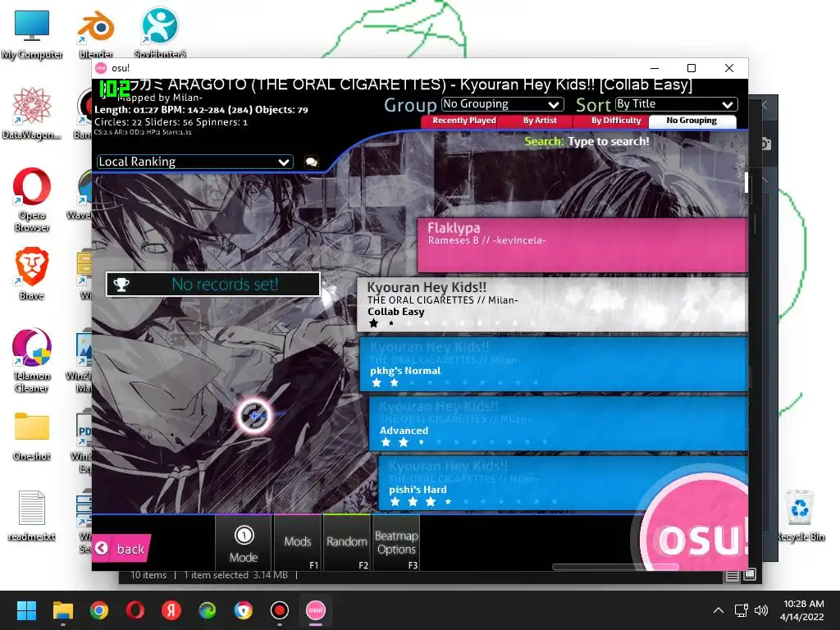This screenshot has width=840, height=630.
Task: Select Kyouran Hey Kids Collab Easy difficulty
Action: tap(552, 304)
